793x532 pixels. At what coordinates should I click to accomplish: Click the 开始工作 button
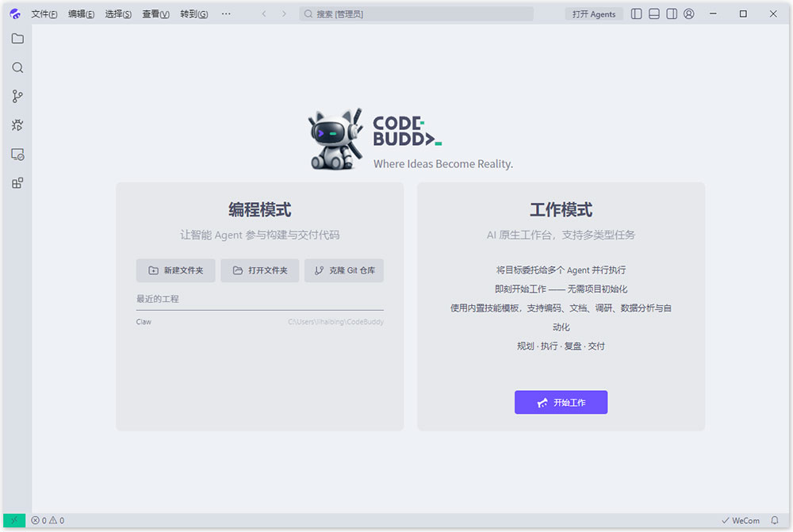click(561, 402)
